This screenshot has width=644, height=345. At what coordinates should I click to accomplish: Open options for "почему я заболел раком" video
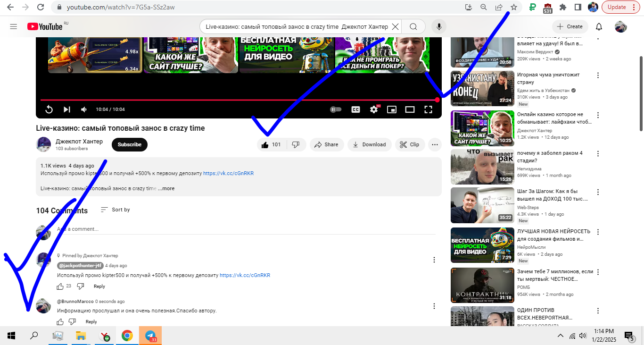point(598,154)
